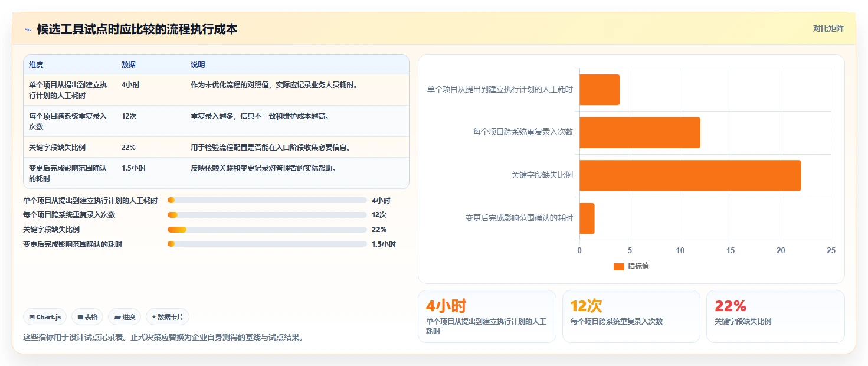Viewport: 868px width, 366px height.
Task: Click the 12次 data card
Action: pyautogui.click(x=631, y=316)
